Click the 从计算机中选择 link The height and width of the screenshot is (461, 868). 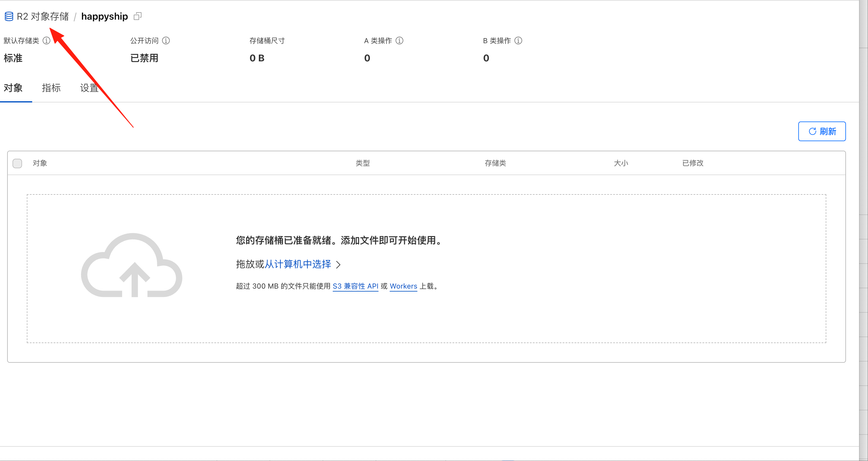[x=298, y=264]
